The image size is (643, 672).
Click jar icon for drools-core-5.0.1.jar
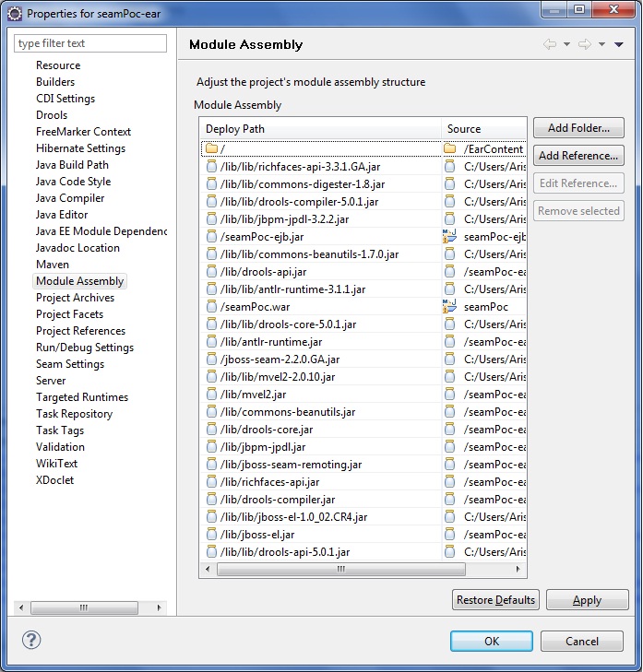pos(211,324)
